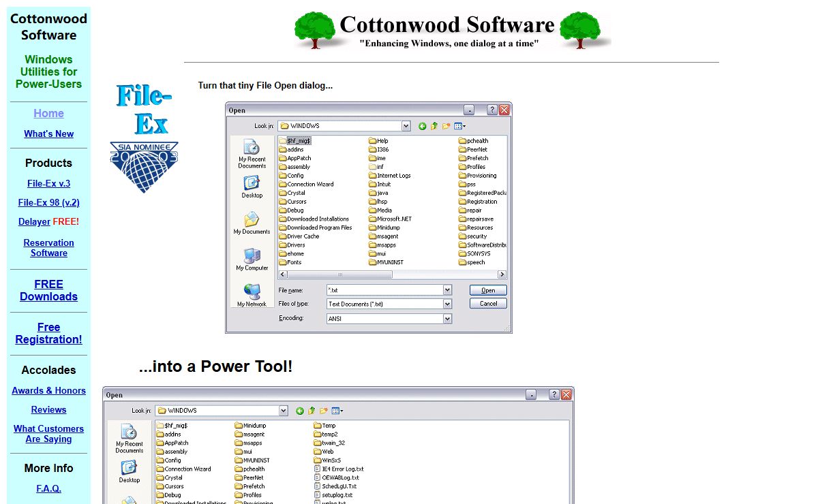Click the help question-mark button in large Open dialog
Viewport: 818px width, 504px height.
[x=554, y=394]
